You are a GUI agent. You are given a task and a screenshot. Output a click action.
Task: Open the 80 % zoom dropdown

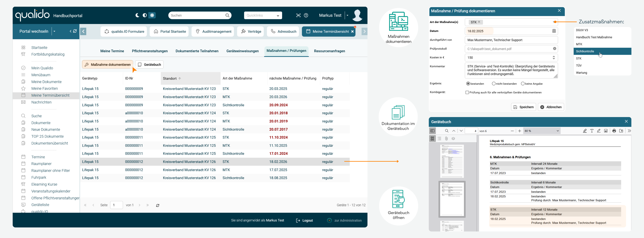542,131
